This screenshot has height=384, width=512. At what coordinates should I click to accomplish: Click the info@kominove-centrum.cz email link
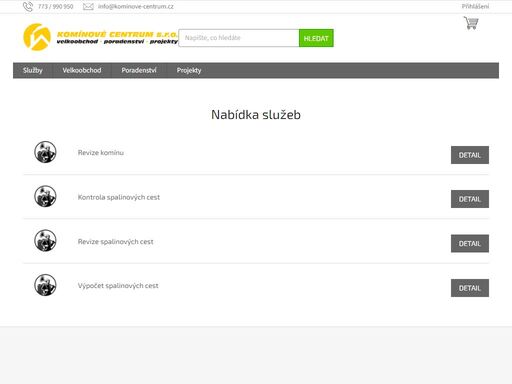click(x=136, y=6)
